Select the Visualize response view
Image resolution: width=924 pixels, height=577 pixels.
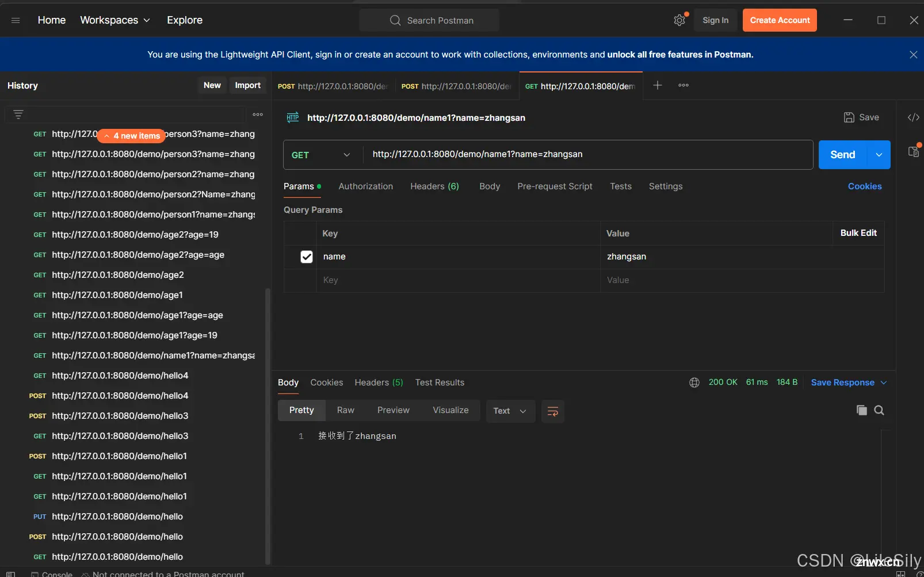[450, 410]
